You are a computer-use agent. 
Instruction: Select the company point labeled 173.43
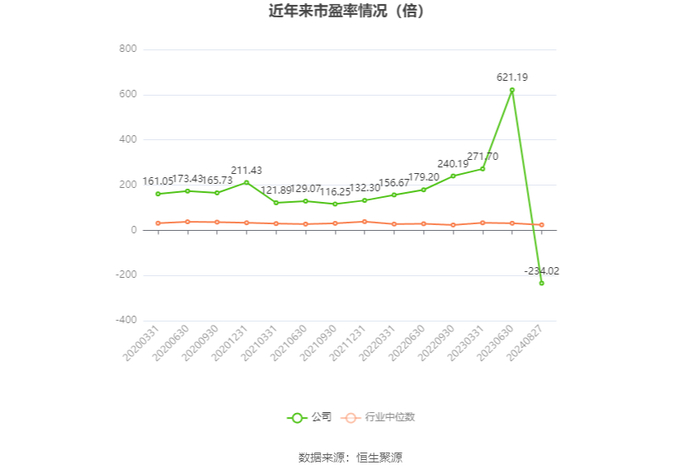coord(187,191)
